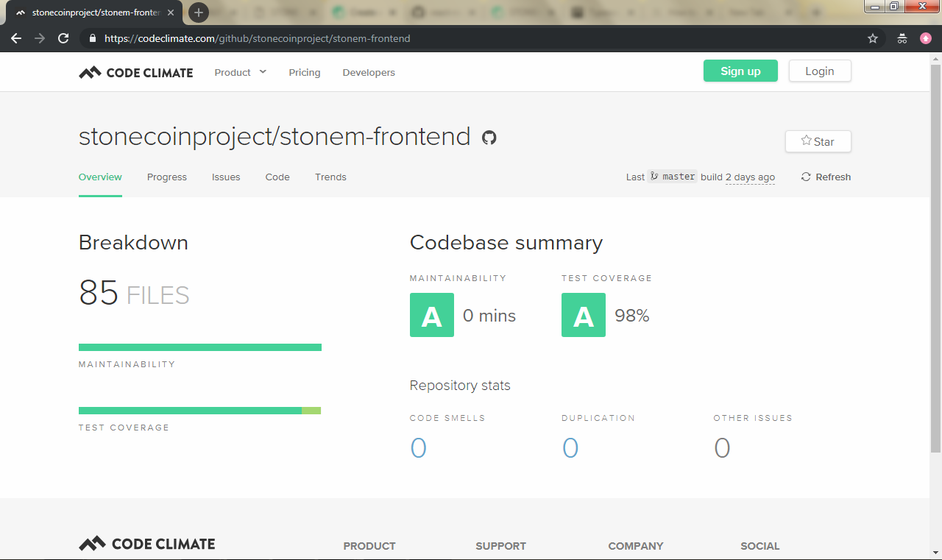Click the SOCIAL footer heading
This screenshot has width=942, height=560.
pyautogui.click(x=760, y=546)
